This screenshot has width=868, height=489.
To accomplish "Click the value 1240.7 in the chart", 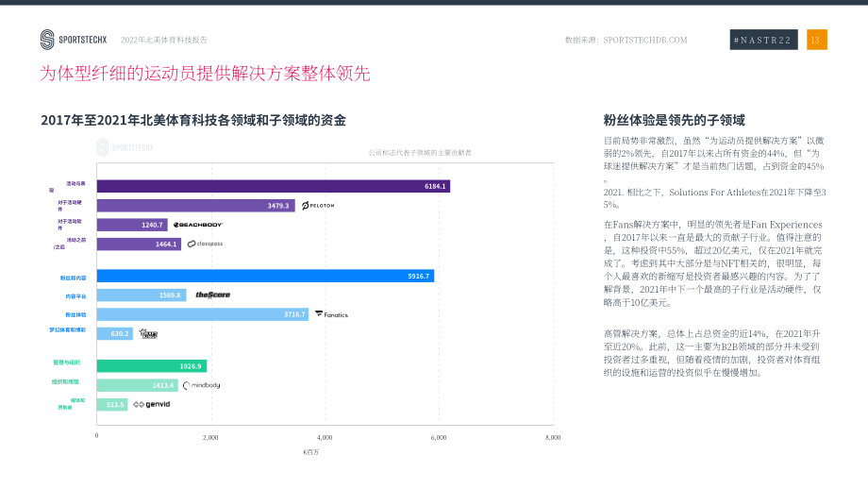I will (x=152, y=225).
